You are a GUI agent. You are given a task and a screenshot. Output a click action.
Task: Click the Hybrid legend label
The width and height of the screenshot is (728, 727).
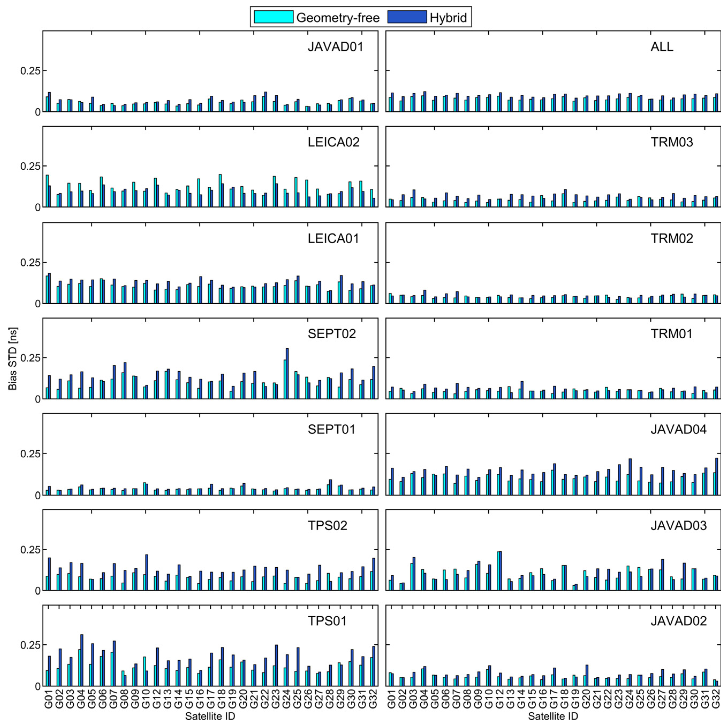448,17
